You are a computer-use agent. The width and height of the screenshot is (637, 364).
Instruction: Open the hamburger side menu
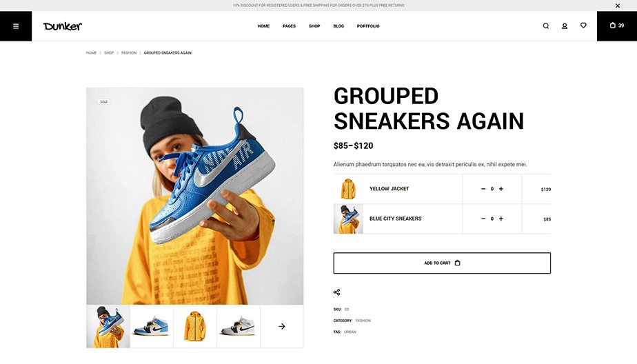click(16, 26)
